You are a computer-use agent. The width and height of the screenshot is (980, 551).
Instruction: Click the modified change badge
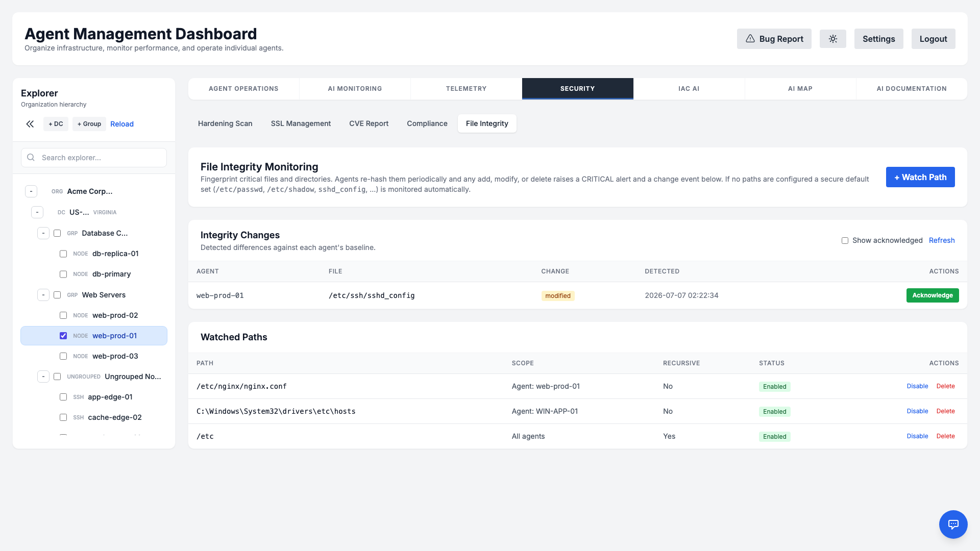pyautogui.click(x=558, y=296)
